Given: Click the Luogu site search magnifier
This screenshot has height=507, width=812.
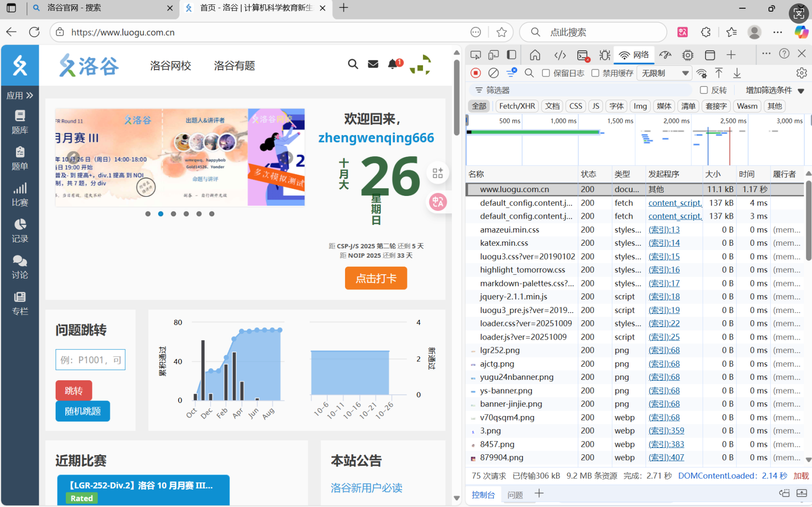Looking at the screenshot, I should point(353,64).
